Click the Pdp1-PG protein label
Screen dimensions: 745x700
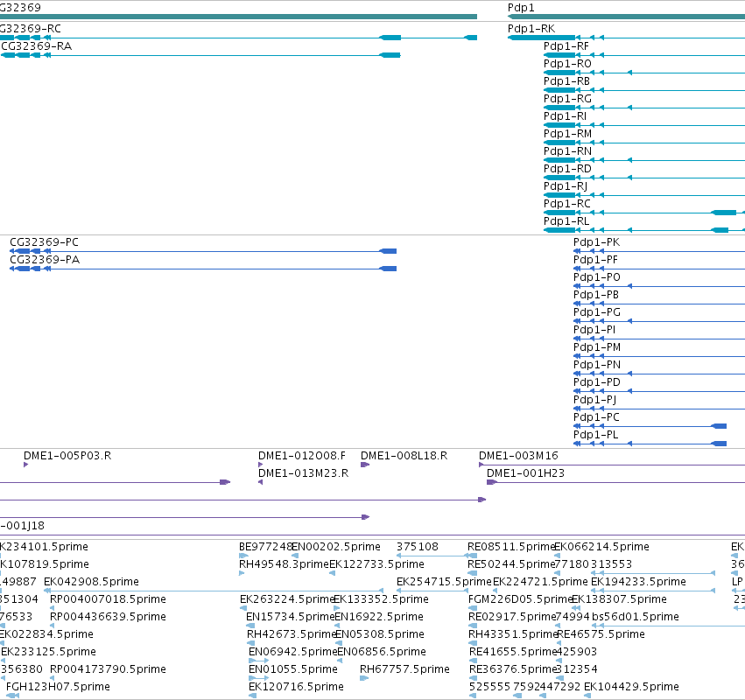click(x=597, y=312)
